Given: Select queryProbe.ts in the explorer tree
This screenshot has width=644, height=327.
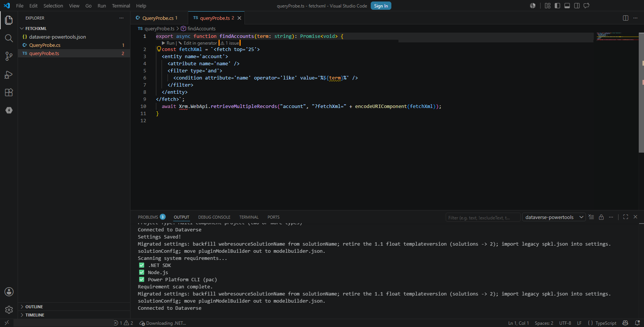Looking at the screenshot, I should 74,53.
